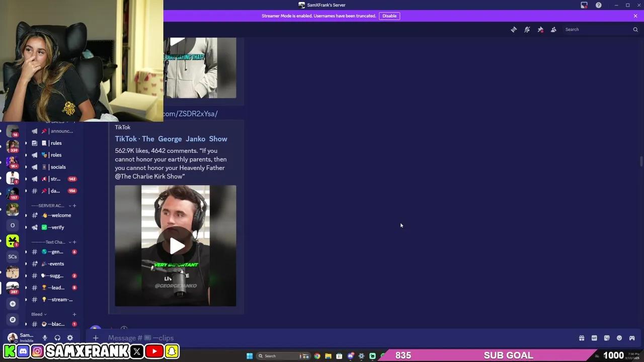Click the chat scrollbar thumb
Screen dimensions: 644x362
[x=641, y=162]
